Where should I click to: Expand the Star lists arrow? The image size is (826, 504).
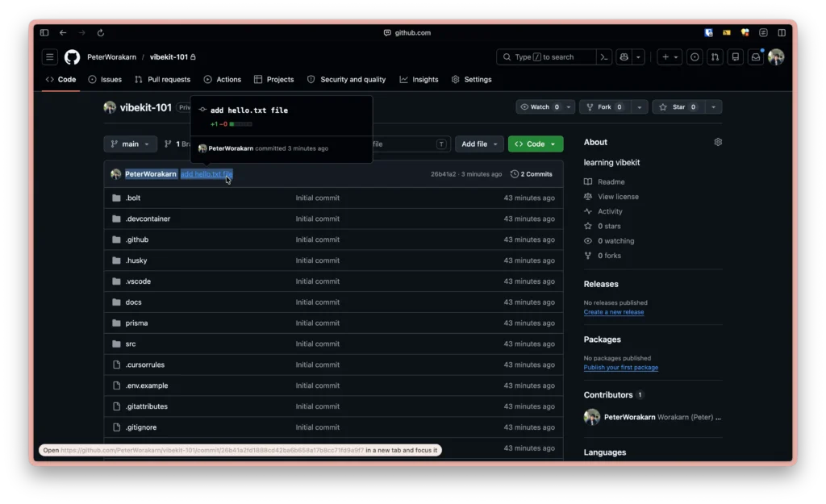[713, 107]
